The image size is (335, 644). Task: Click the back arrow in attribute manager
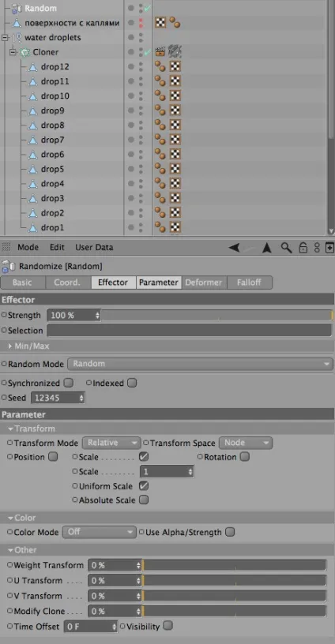pyautogui.click(x=235, y=248)
